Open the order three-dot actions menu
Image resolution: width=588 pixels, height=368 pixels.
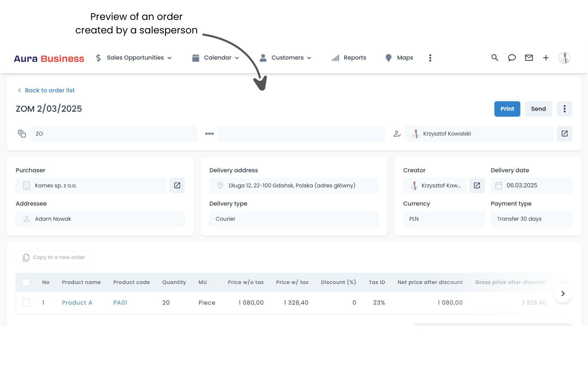click(x=564, y=109)
